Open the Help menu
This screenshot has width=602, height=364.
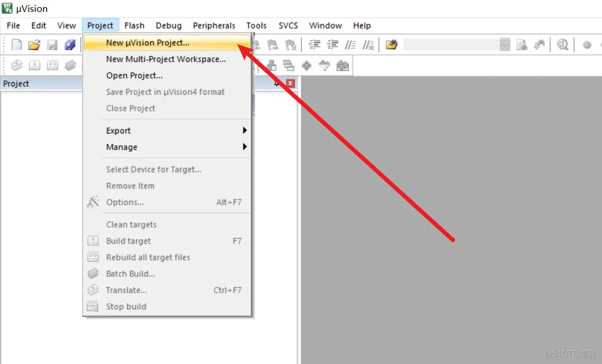point(362,25)
